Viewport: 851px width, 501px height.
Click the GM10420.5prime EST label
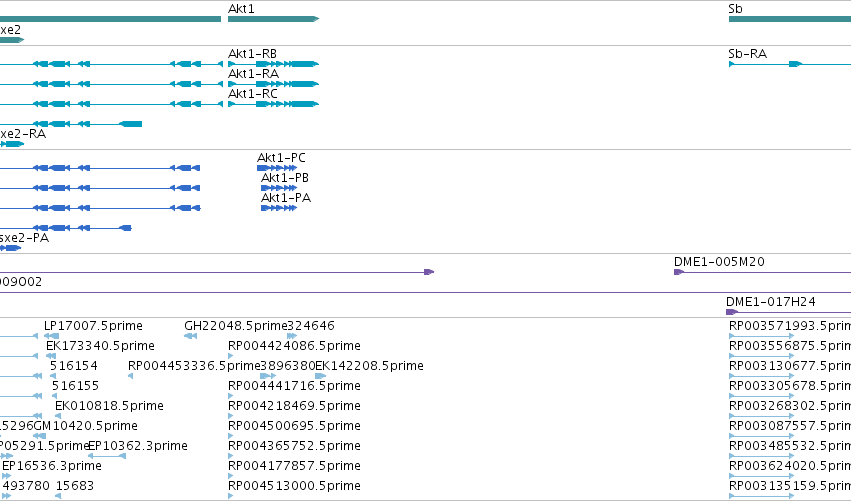coord(86,426)
